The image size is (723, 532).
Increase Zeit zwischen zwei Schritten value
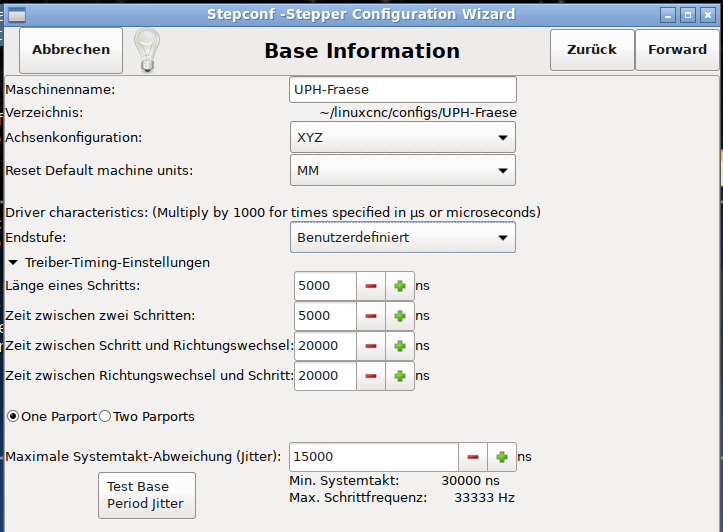399,316
